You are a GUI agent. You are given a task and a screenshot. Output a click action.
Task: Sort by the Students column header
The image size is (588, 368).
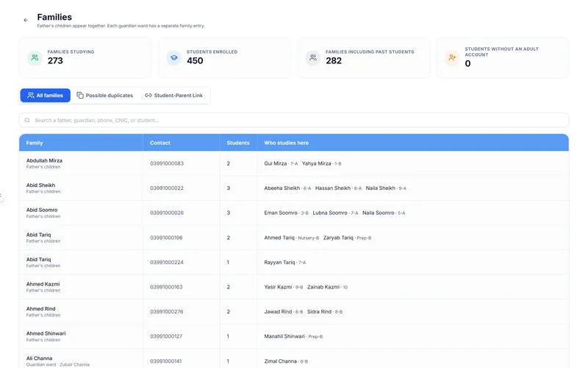pyautogui.click(x=238, y=143)
